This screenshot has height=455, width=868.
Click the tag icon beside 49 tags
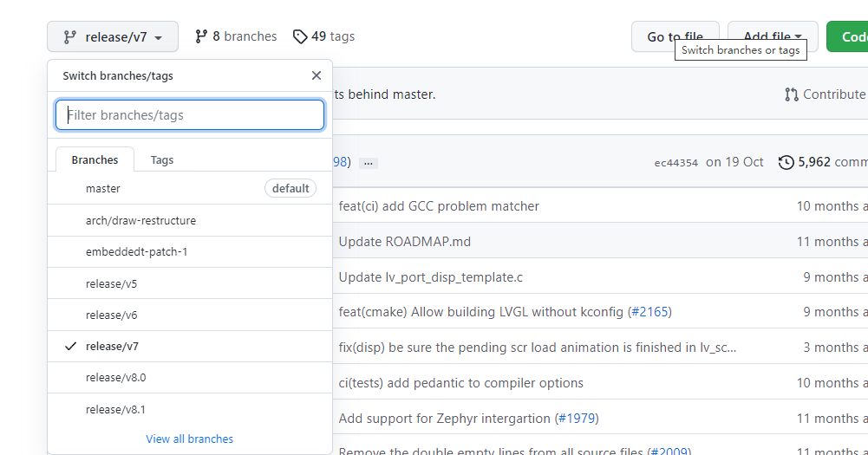300,36
